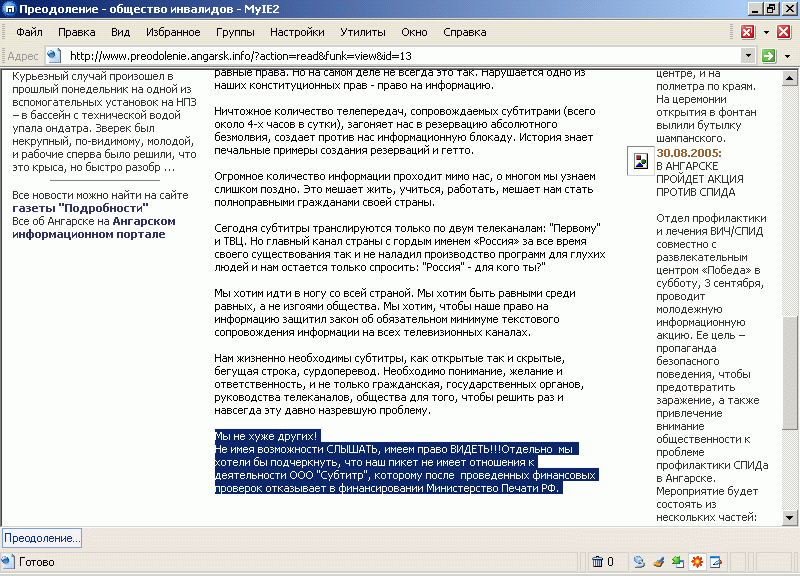Click the paragraph starting "Курьезный случай произошел"
Image resolution: width=800 pixels, height=576 pixels.
[104, 122]
